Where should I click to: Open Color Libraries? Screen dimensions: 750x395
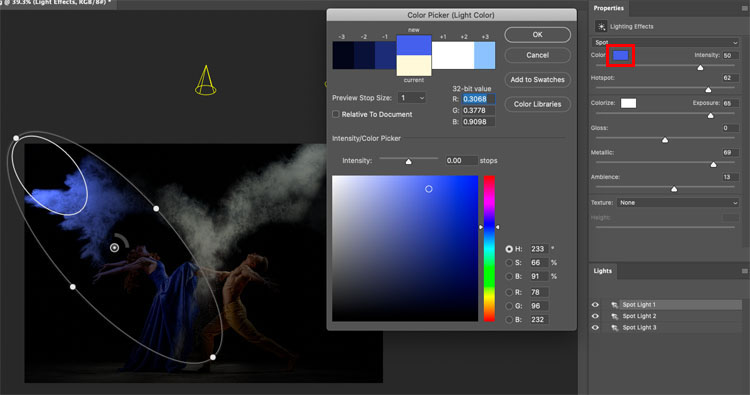coord(538,104)
